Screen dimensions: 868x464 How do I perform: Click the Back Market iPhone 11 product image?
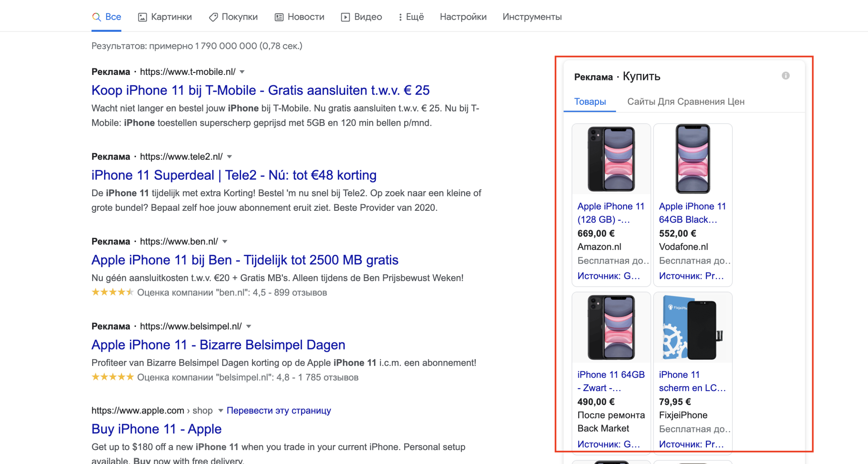tap(611, 327)
